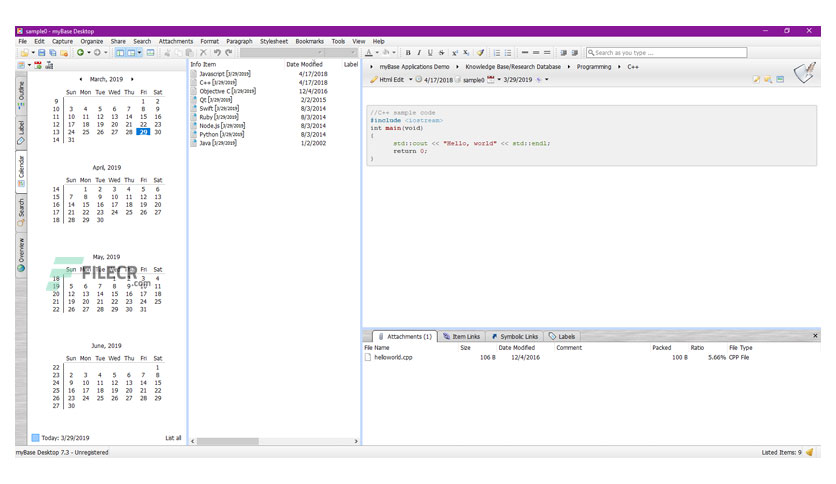Insert a numbered list
The image size is (836, 484).
pyautogui.click(x=497, y=53)
